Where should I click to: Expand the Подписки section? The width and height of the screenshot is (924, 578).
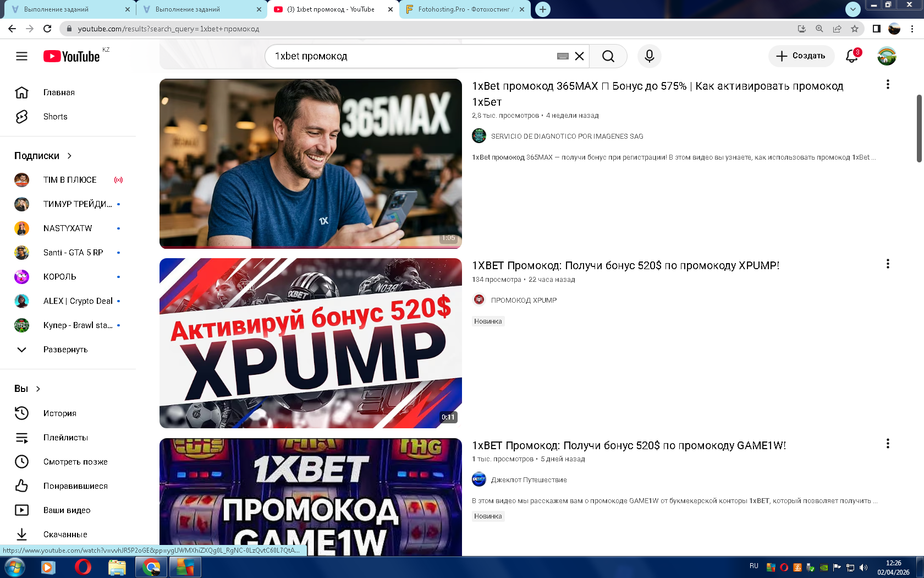(x=43, y=156)
